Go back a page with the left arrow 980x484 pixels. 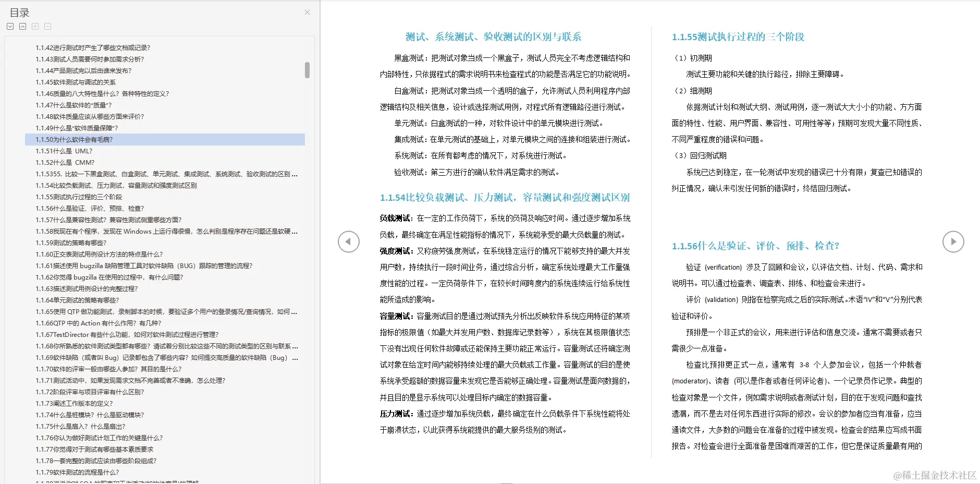coord(349,241)
